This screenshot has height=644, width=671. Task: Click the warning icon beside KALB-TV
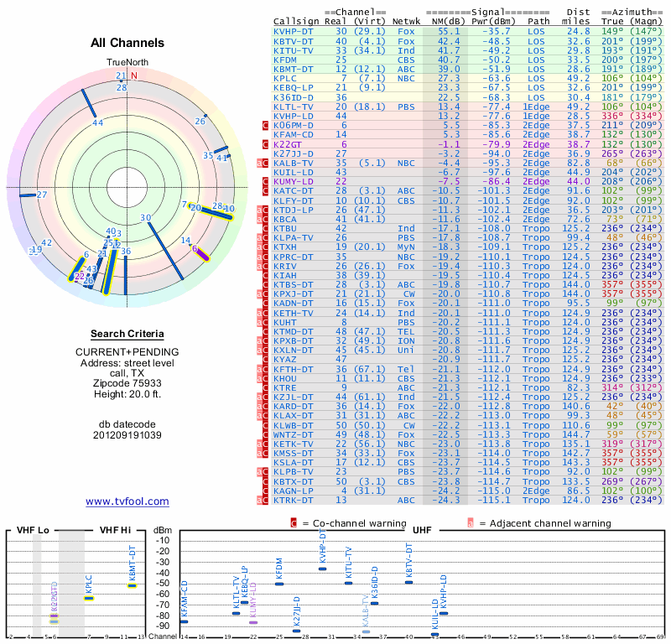263,163
